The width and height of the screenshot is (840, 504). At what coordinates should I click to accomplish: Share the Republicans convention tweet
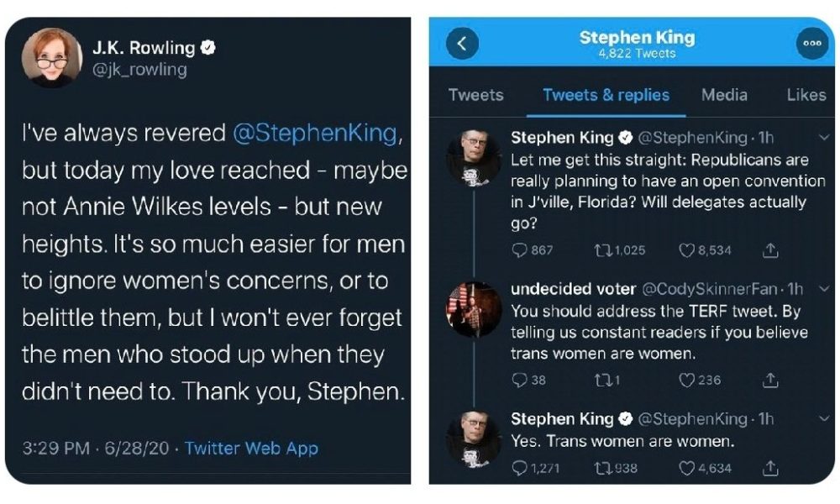[x=769, y=249]
